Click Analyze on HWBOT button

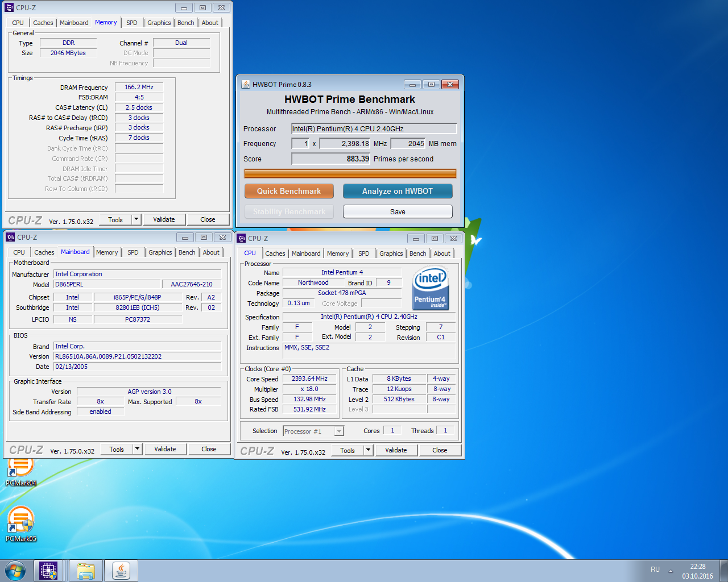(398, 191)
